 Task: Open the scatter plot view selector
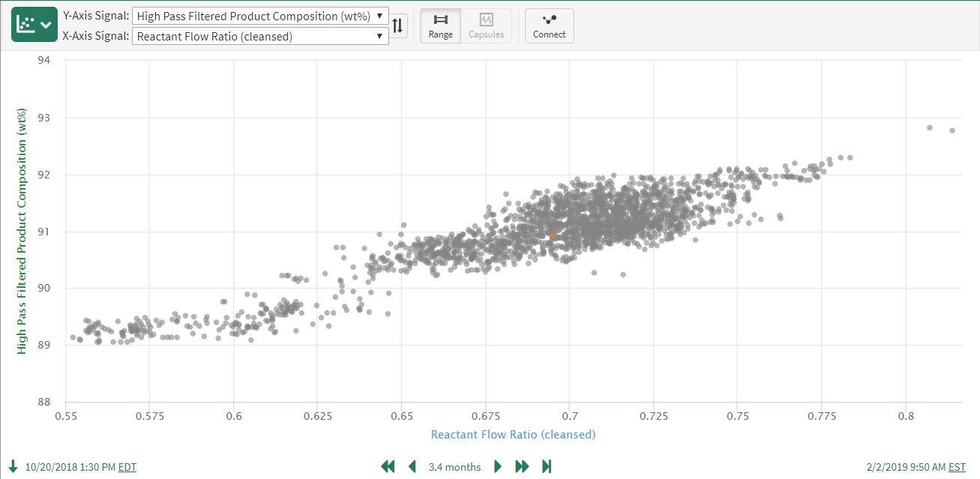coord(34,25)
